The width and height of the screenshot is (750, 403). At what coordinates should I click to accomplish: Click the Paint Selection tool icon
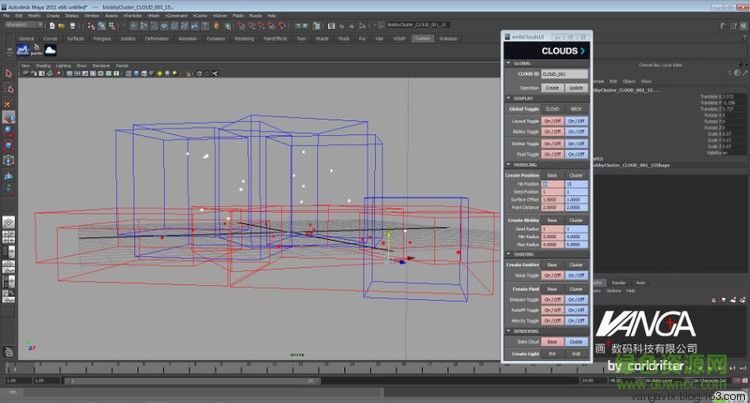tap(8, 102)
